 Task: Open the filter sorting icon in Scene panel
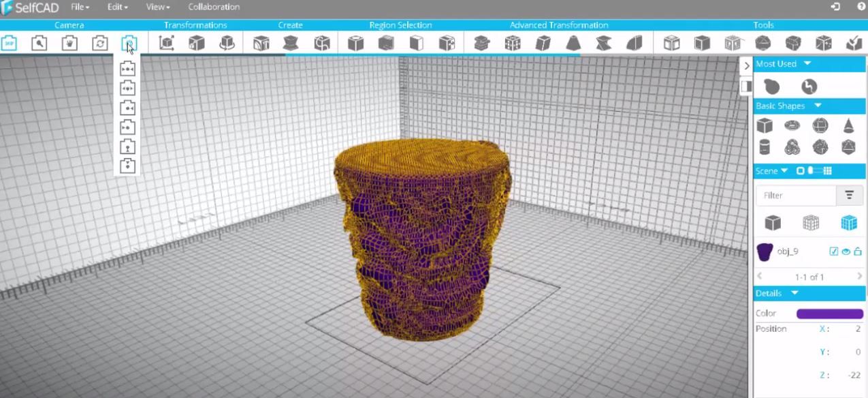click(848, 195)
